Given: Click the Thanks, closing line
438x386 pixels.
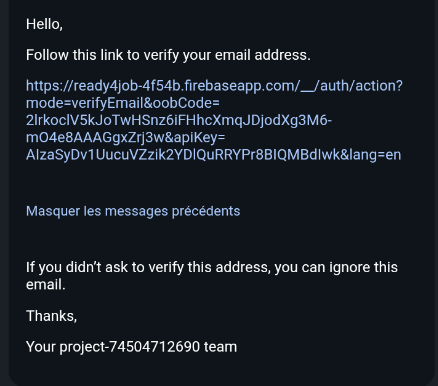Looking at the screenshot, I should pos(51,316).
